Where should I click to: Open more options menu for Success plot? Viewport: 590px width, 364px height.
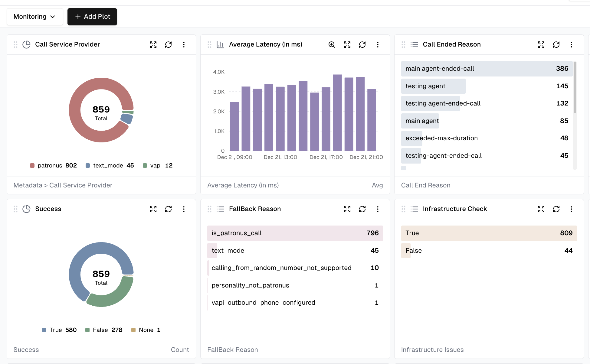[184, 209]
